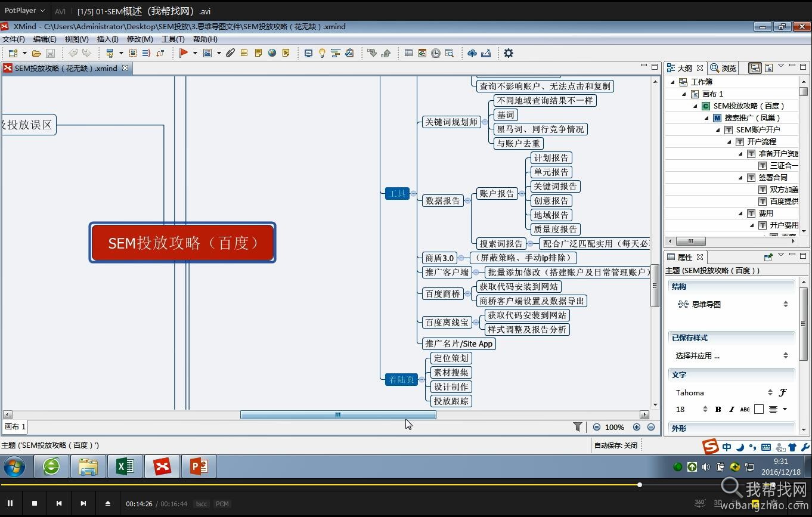This screenshot has height=517, width=812.
Task: Click the pin properties panel icon
Action: [768, 257]
